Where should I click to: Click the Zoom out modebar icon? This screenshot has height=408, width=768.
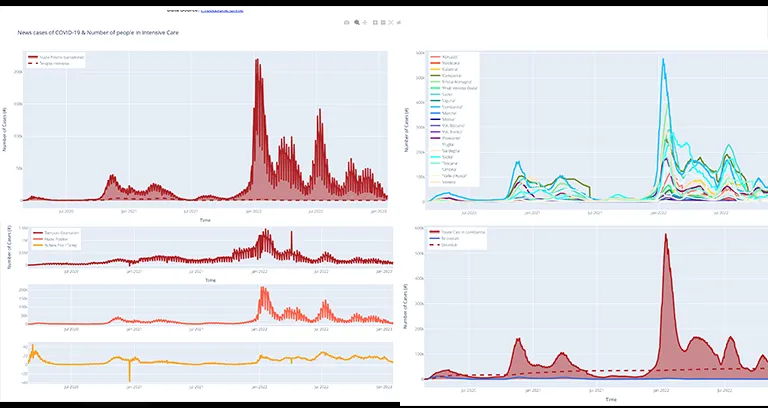pyautogui.click(x=383, y=23)
